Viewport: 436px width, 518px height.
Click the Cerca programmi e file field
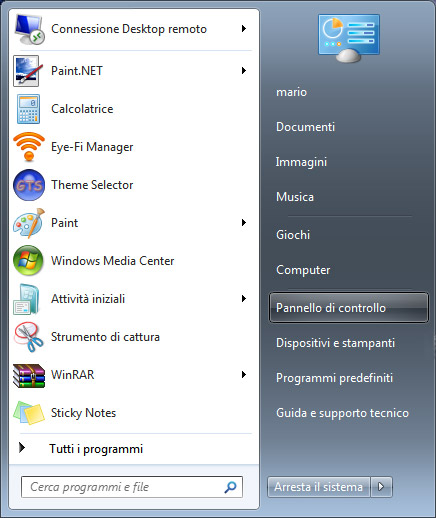(132, 487)
